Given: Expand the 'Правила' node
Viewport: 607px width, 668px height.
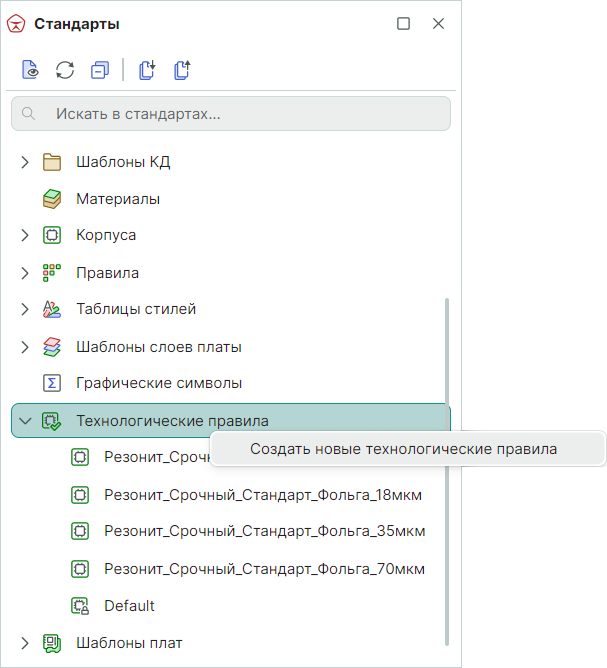Looking at the screenshot, I should (26, 273).
